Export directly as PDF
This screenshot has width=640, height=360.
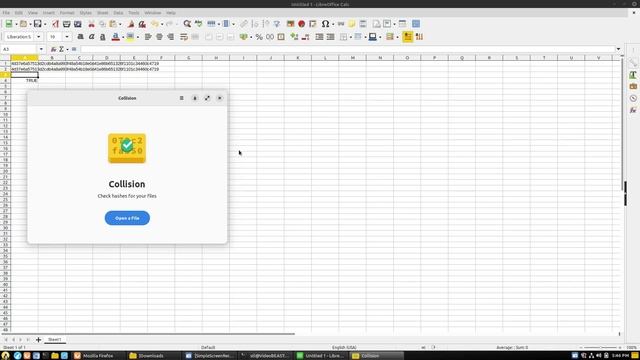click(55, 24)
